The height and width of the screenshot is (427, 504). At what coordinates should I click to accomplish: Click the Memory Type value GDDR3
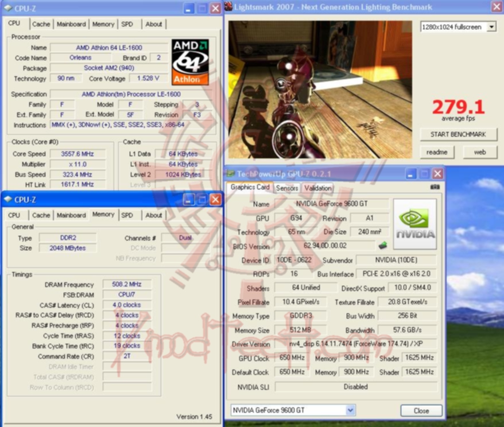pyautogui.click(x=301, y=316)
